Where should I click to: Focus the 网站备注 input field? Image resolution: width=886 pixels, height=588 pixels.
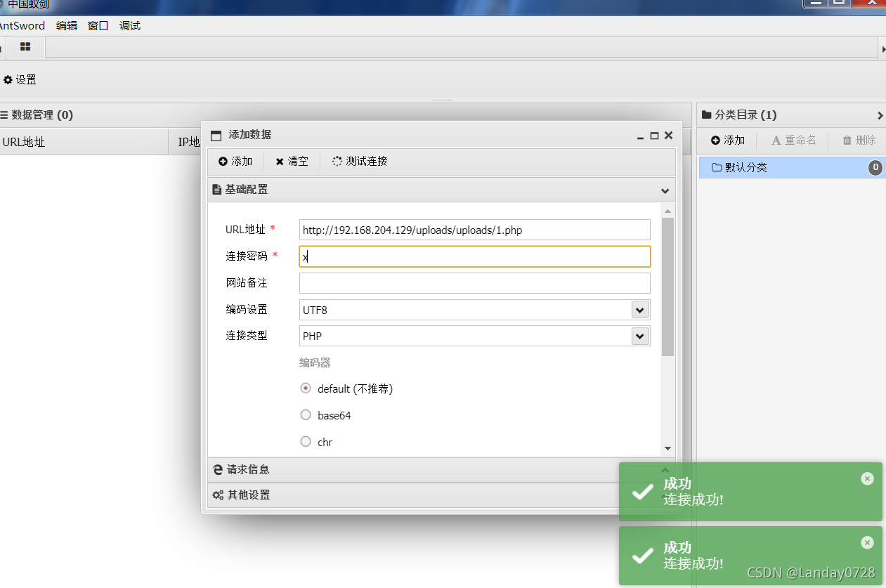click(474, 283)
